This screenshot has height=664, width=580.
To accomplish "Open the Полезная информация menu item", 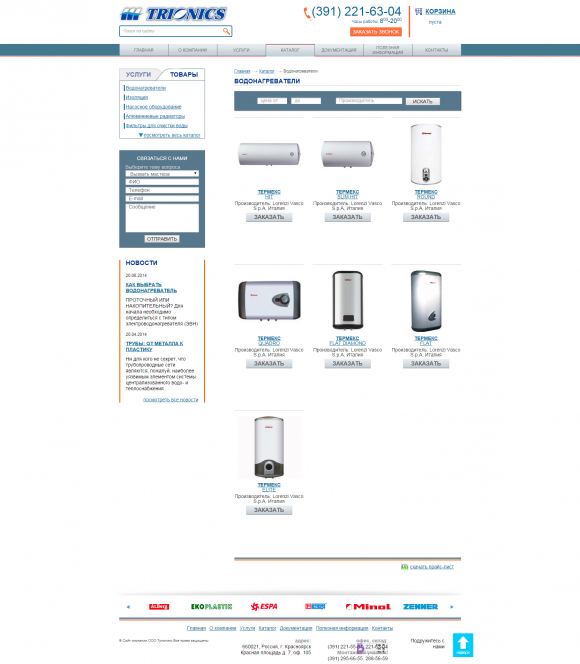I will tap(387, 50).
